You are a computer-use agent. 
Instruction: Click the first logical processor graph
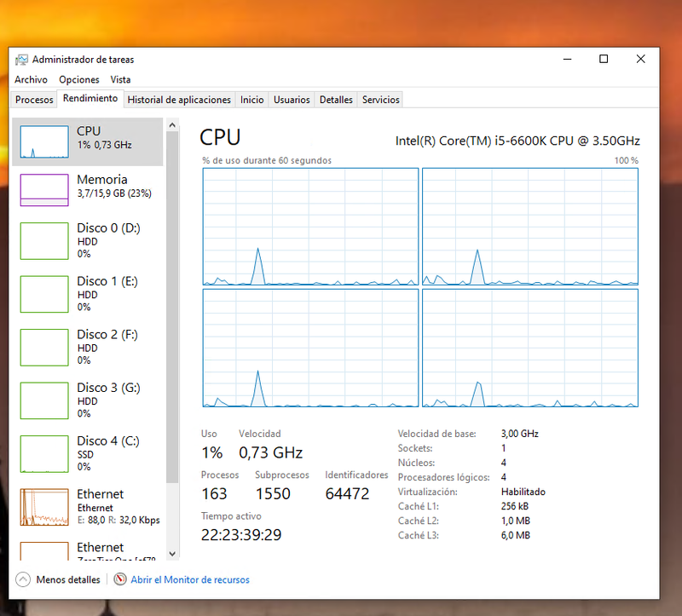tap(310, 227)
